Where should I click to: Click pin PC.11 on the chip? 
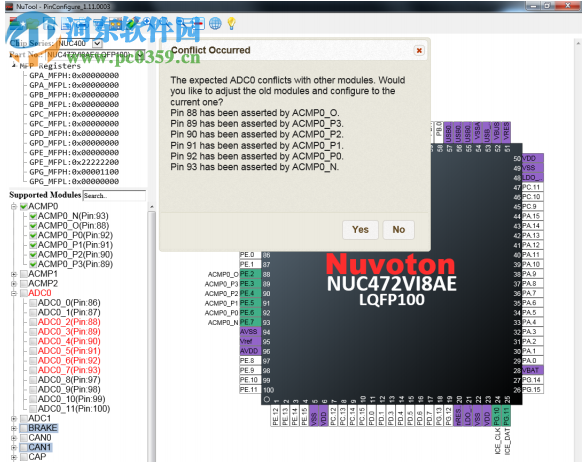click(533, 187)
